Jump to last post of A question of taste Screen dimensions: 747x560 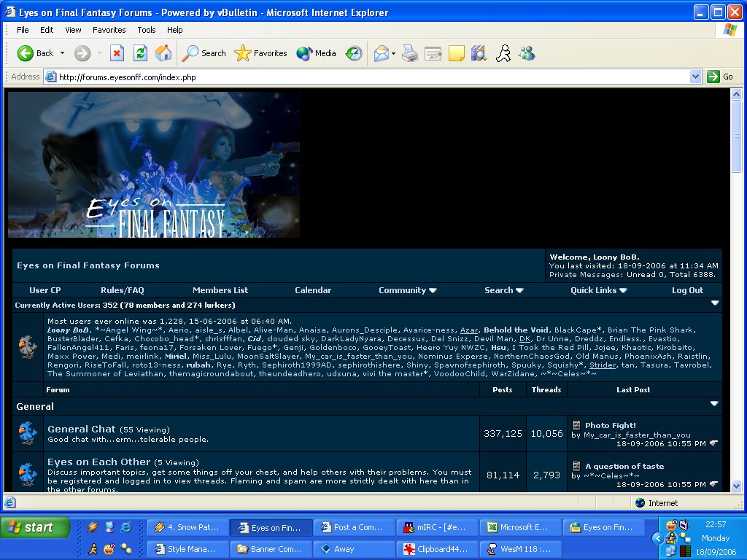713,484
